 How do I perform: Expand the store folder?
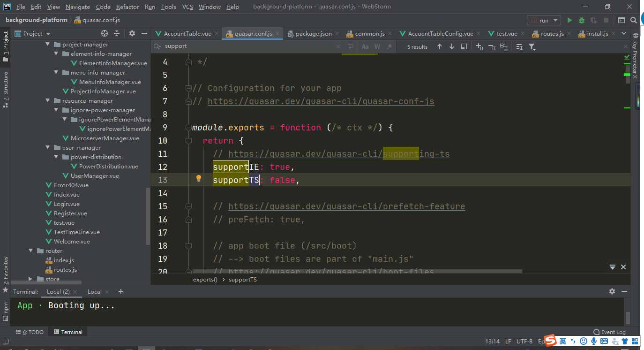[30, 279]
